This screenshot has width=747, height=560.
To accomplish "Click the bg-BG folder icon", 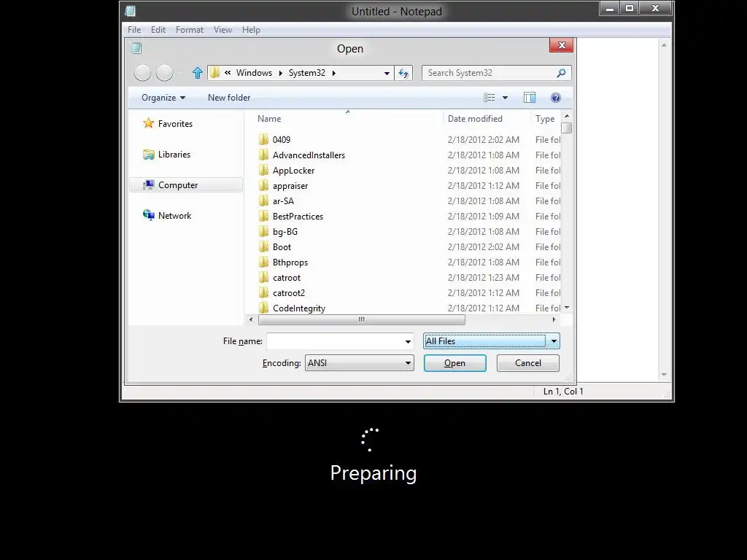I will point(263,231).
